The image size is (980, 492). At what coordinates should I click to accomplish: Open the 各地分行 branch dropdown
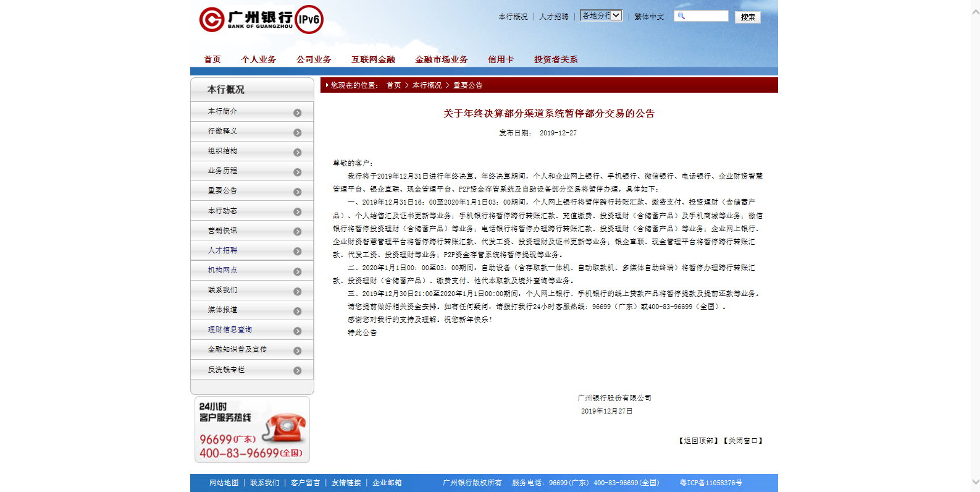click(601, 15)
